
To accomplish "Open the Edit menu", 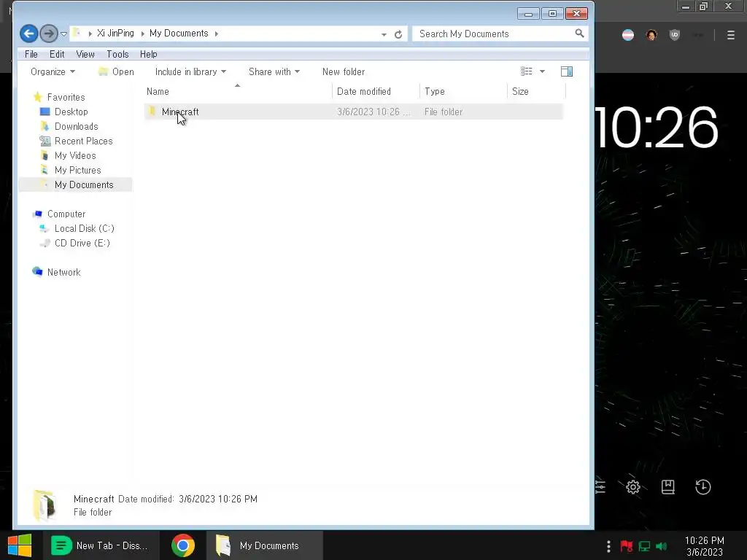I will point(57,54).
